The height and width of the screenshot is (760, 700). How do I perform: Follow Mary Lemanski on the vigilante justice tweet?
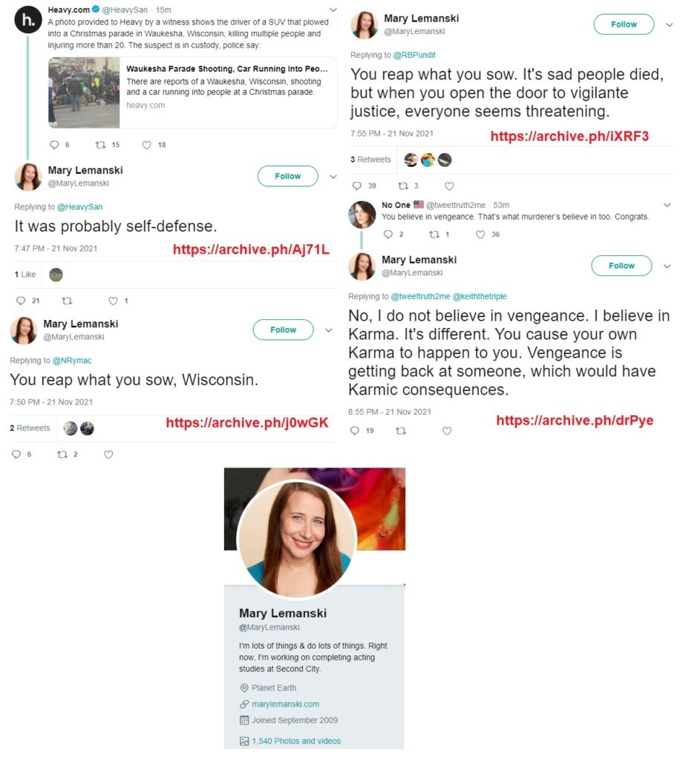pos(624,24)
